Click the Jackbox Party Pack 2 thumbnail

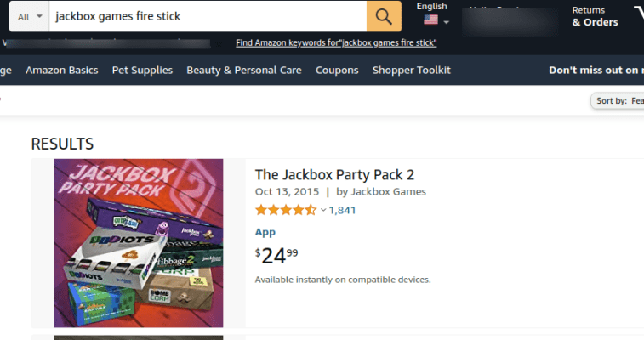139,243
